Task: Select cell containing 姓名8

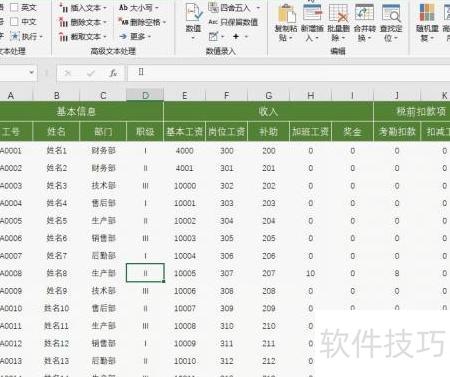Action: click(56, 273)
